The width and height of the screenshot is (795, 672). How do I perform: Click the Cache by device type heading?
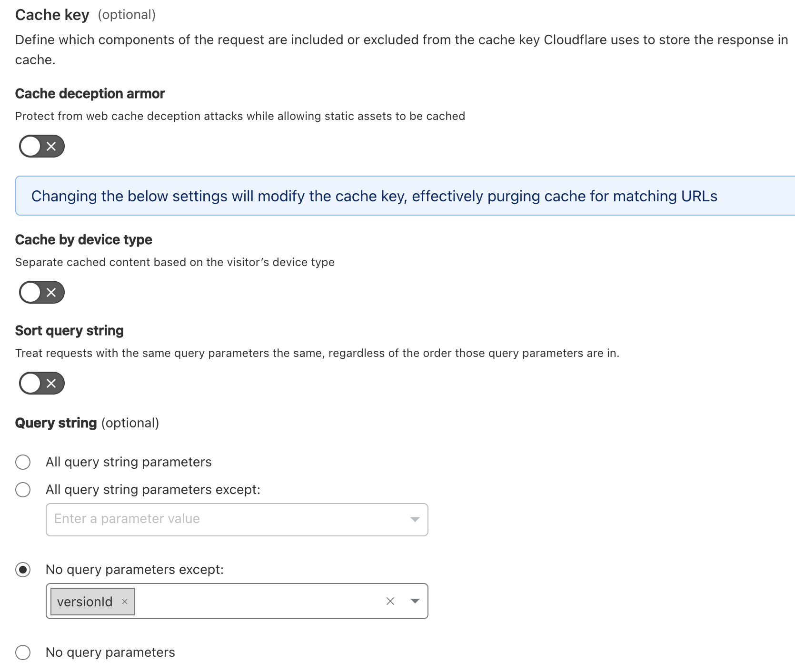click(x=84, y=240)
